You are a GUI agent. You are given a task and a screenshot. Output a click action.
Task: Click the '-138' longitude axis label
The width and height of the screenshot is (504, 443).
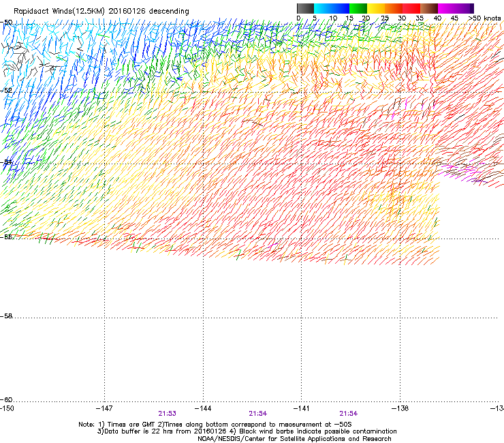(x=400, y=408)
